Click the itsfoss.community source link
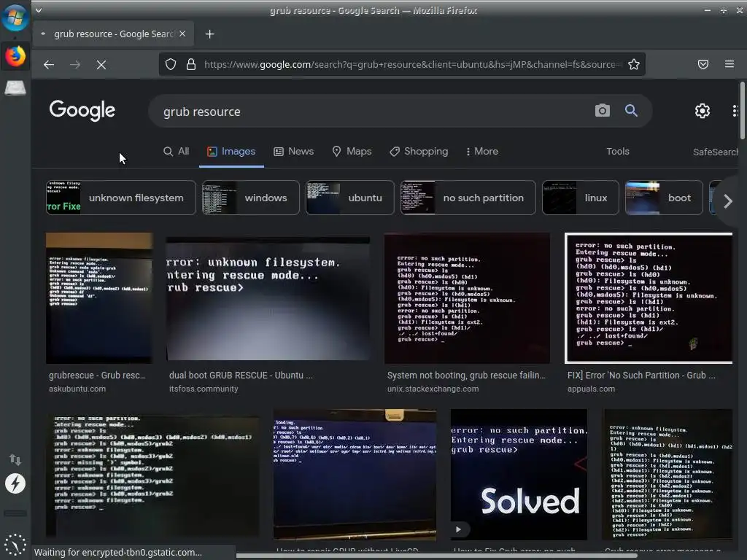The height and width of the screenshot is (560, 747). (204, 389)
